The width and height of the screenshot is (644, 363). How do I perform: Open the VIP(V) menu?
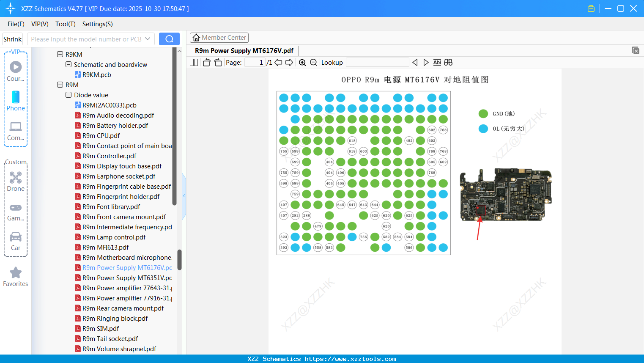[40, 24]
